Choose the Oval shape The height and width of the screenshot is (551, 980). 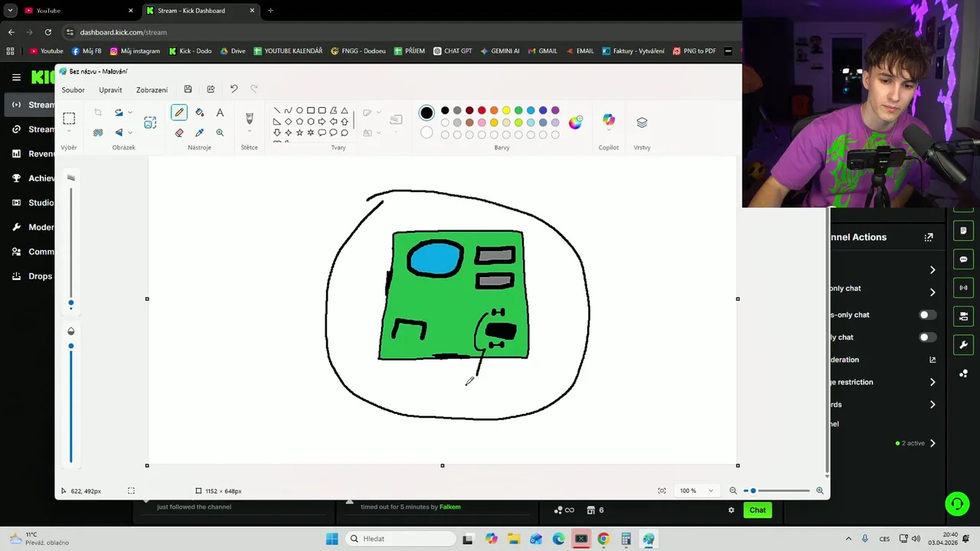tap(299, 110)
